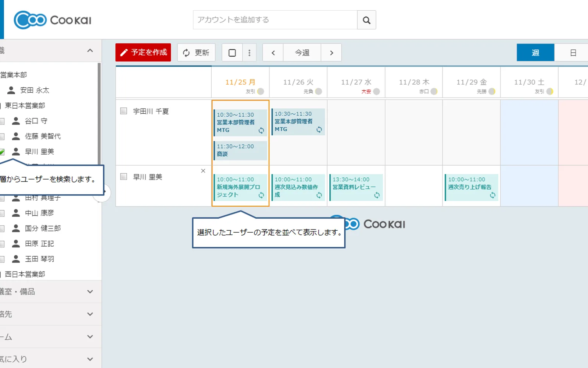This screenshot has width=588, height=368.
Task: Click person icon next to 安田 永太
Action: 11,90
